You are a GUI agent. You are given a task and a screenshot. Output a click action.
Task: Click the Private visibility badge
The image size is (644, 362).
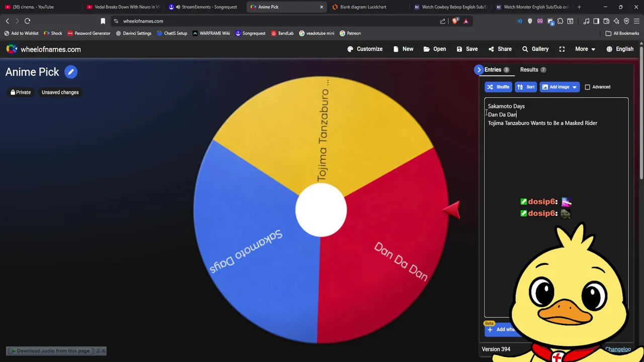(x=21, y=93)
